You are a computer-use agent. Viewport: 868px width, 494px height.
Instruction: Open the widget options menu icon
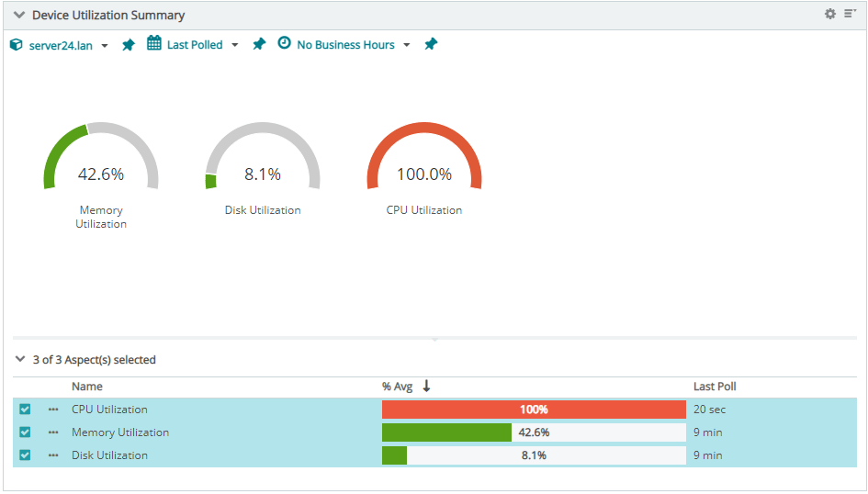click(850, 14)
